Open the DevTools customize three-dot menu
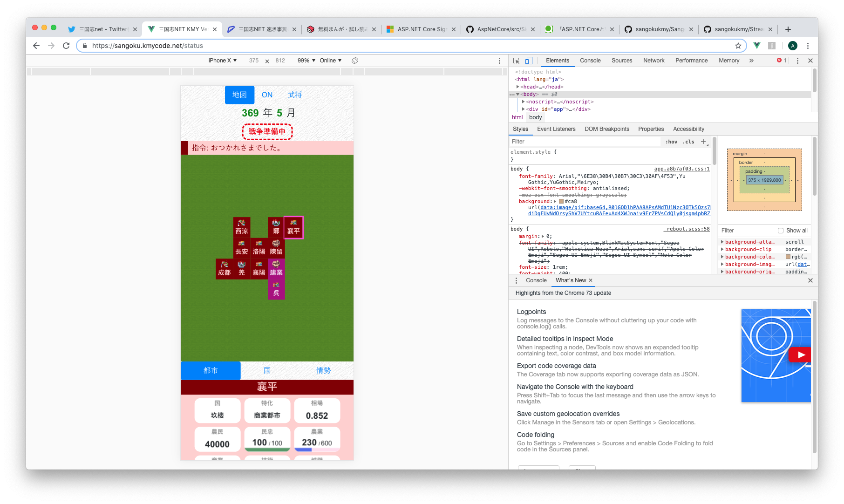The width and height of the screenshot is (844, 504). click(x=797, y=61)
